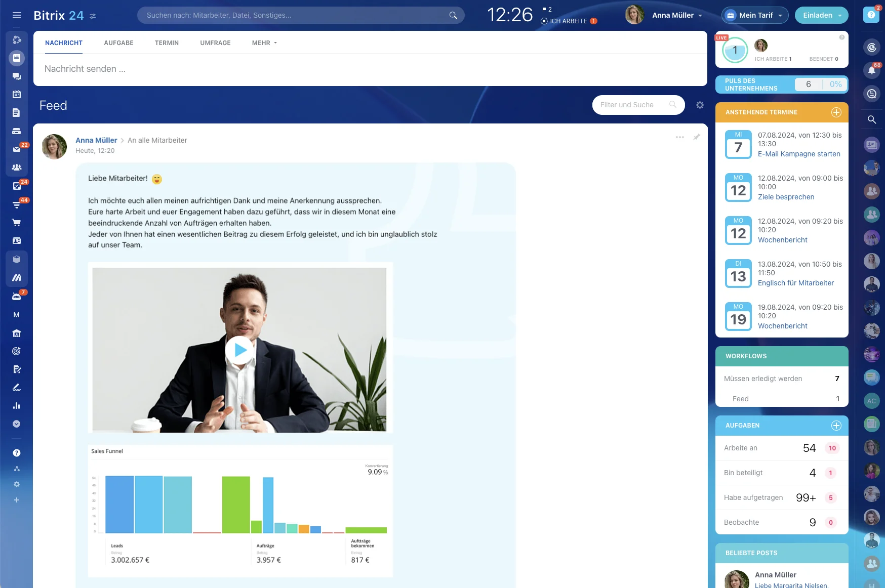Add a new event with plus icon
Image resolution: width=885 pixels, height=588 pixels.
[836, 112]
